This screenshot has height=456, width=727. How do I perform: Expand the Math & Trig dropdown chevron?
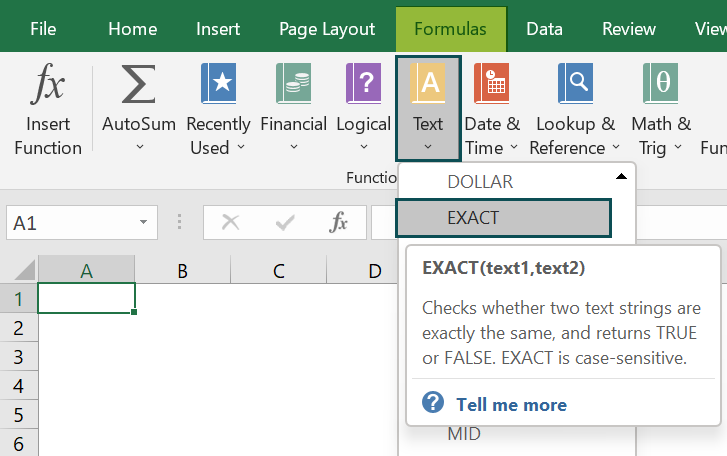coord(678,147)
